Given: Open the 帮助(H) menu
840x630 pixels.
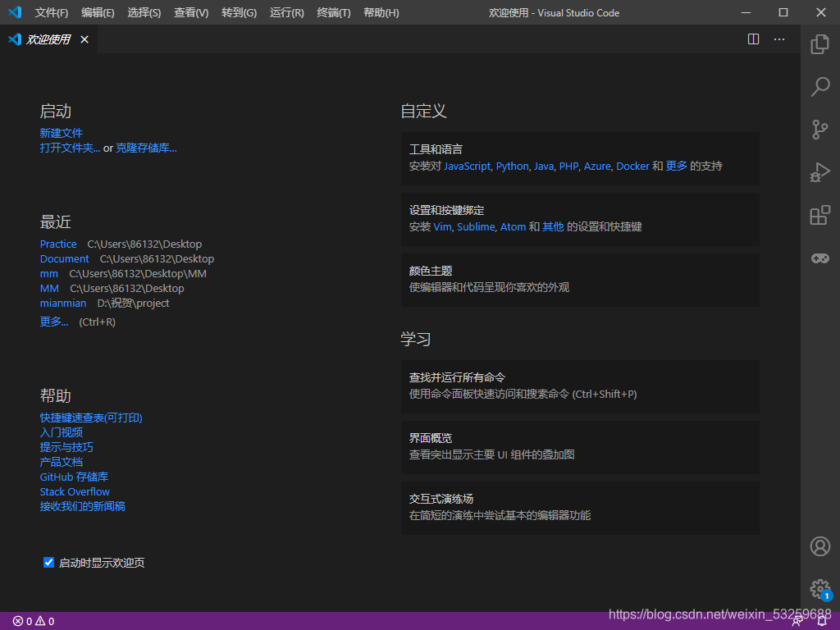Looking at the screenshot, I should click(x=381, y=12).
